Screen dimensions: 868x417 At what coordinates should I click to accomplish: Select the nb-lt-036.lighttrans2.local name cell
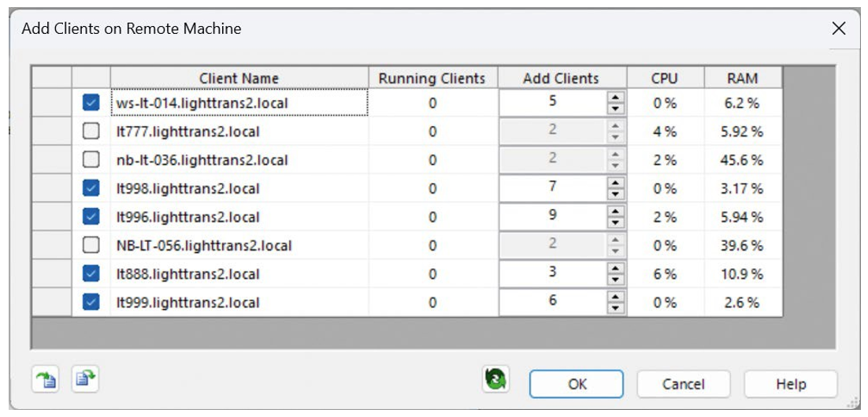[x=239, y=160]
